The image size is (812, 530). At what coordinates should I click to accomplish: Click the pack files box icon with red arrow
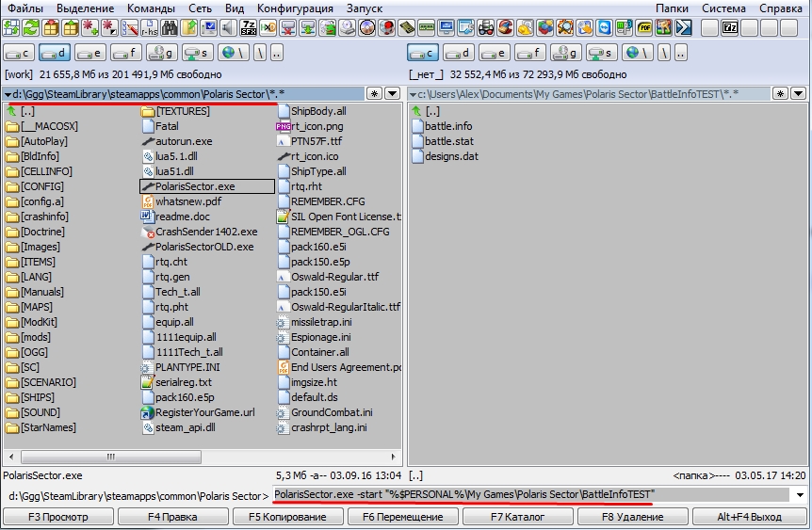(x=51, y=27)
